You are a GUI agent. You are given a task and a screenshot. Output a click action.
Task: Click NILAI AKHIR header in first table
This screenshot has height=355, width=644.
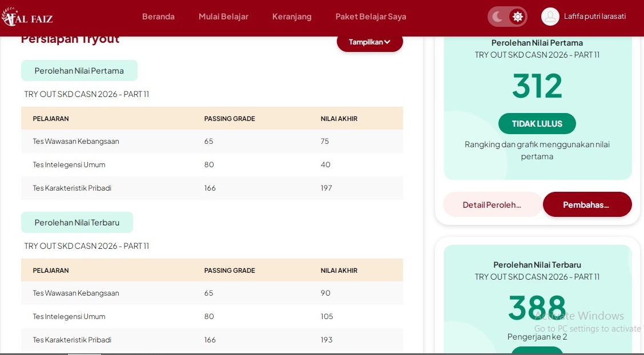coord(339,119)
